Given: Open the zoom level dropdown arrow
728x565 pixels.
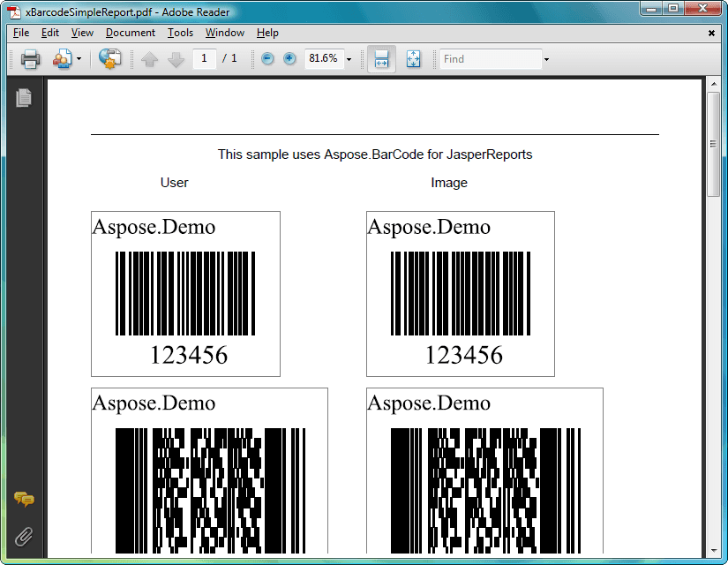Looking at the screenshot, I should (x=349, y=59).
